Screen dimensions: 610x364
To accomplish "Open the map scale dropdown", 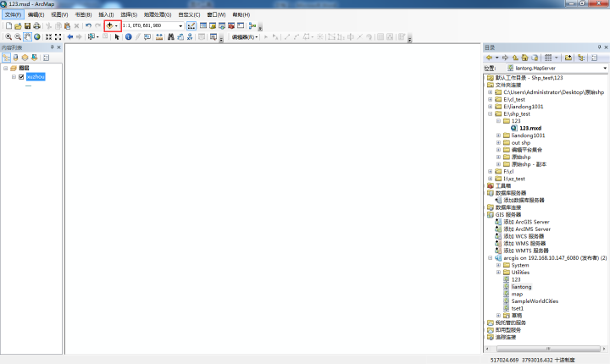I will coord(180,26).
